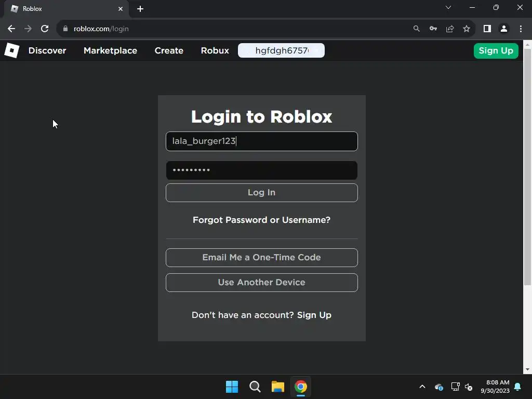Open a new browser tab

point(140,9)
